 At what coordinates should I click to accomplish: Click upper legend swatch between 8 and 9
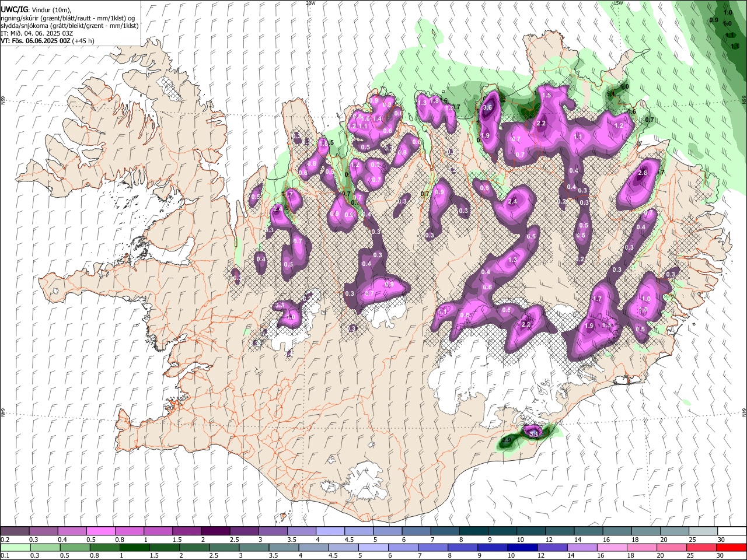point(473,531)
